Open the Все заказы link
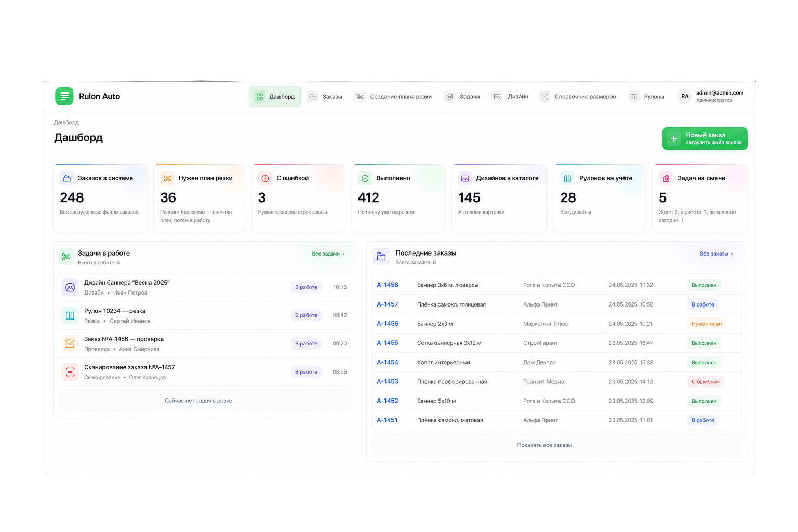This screenshot has width=798, height=532. tap(716, 254)
